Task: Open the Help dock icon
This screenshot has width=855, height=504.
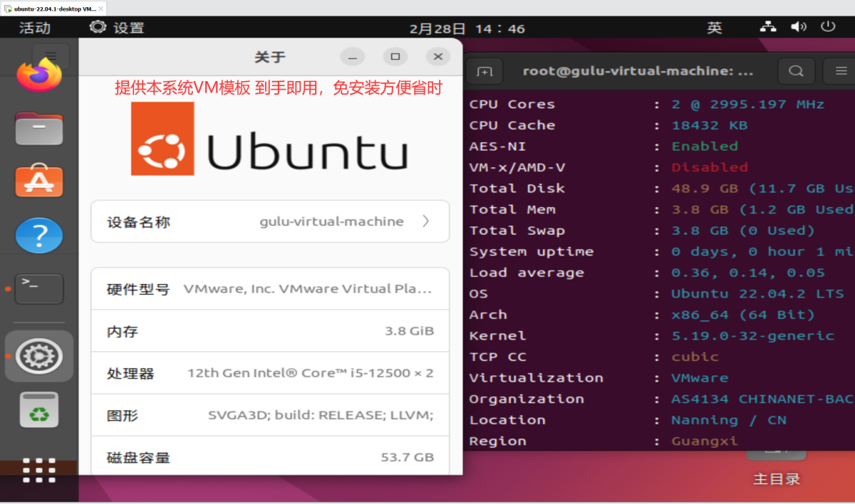Action: 39,236
